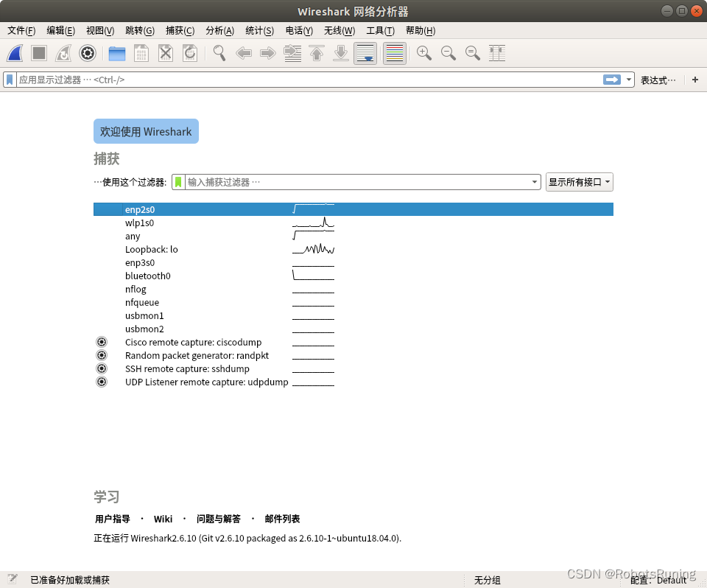Open settings icon for Random packet generator
The width and height of the screenshot is (707, 588).
pos(102,355)
